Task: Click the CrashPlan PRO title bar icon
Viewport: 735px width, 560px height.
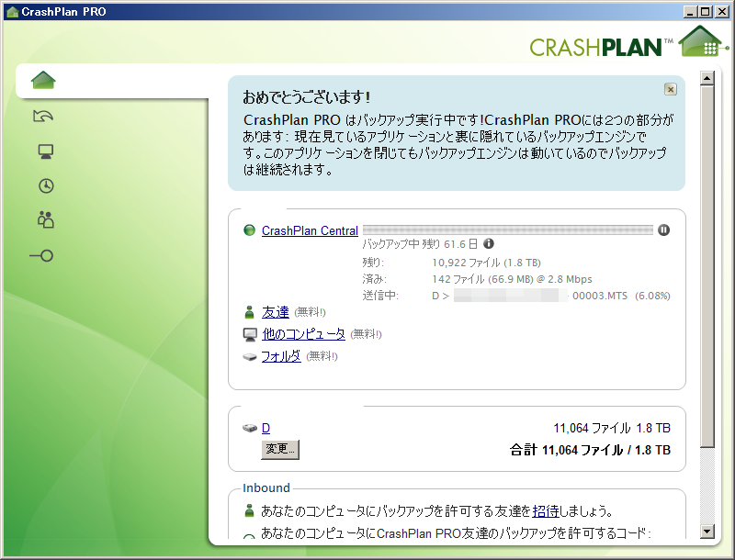Action: [13, 12]
